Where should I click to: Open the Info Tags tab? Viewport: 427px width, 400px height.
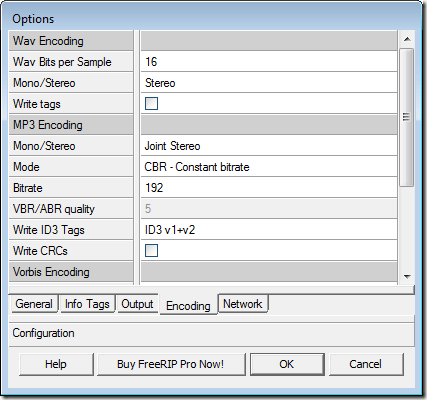pos(87,304)
